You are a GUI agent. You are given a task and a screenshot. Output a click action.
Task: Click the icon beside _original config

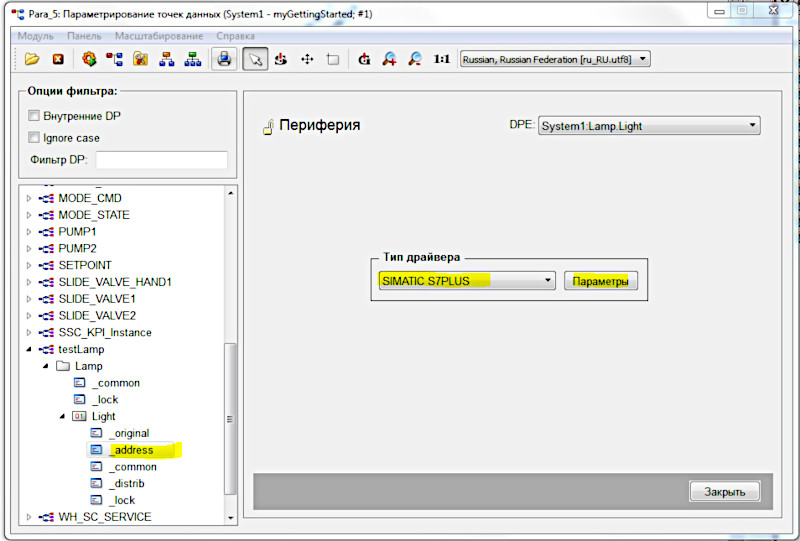pos(96,433)
